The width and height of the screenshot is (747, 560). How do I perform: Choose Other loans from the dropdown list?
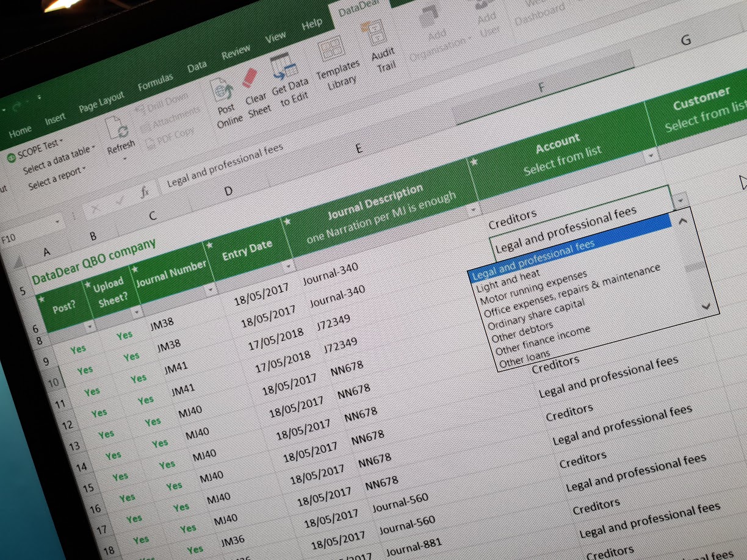point(524,359)
